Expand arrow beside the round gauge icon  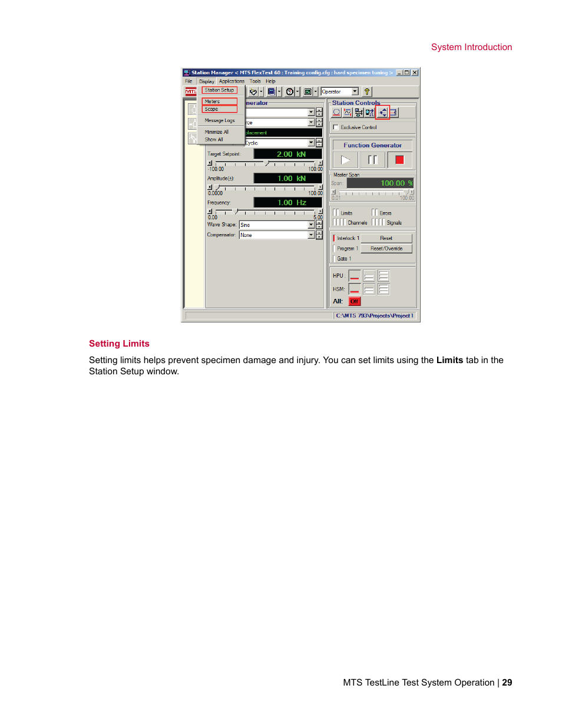tap(297, 92)
